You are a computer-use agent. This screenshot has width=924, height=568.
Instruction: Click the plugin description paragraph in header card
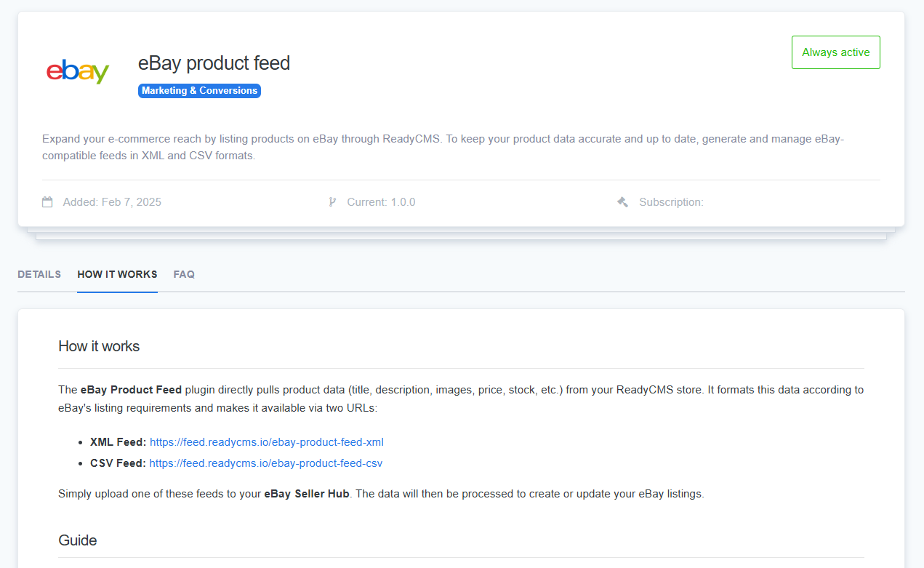coord(443,147)
